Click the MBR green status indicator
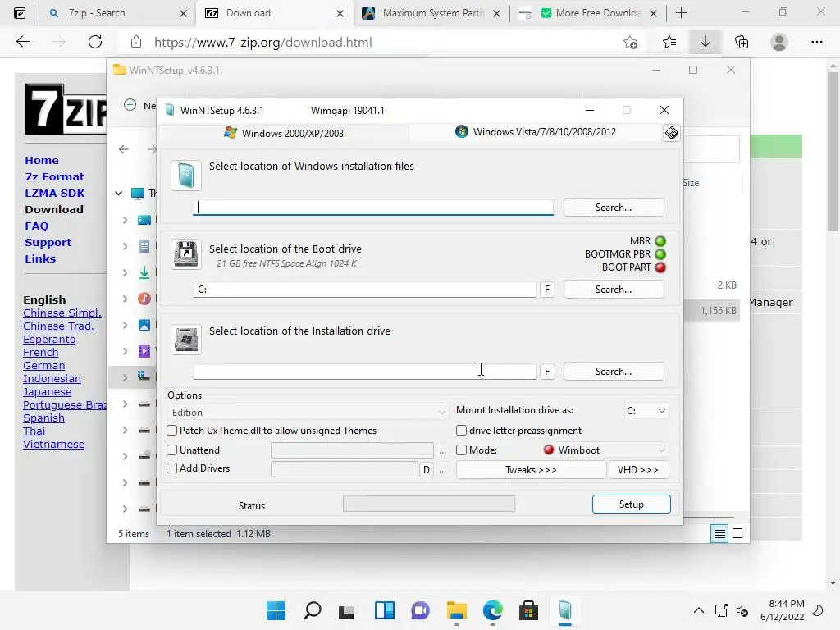Screen dimensions: 840x630 [660, 241]
